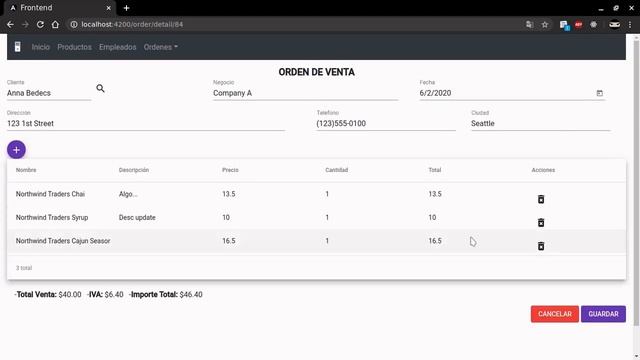
Task: Click the Ciudad field showing Seattle
Action: (541, 123)
